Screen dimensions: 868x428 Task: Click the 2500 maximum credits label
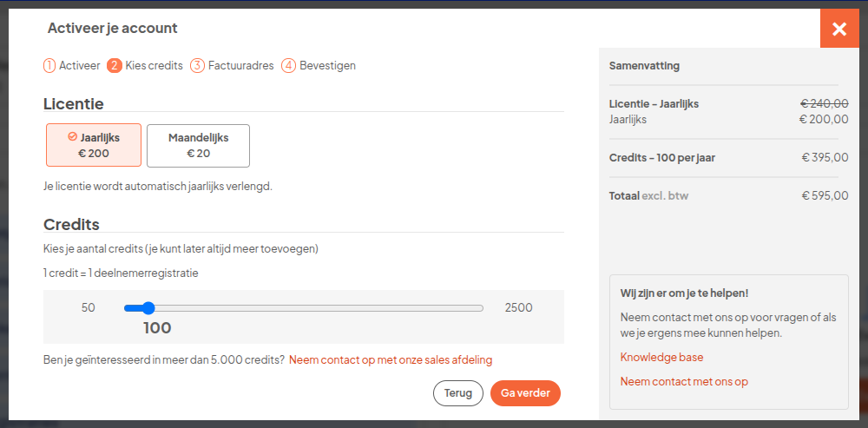(x=518, y=308)
